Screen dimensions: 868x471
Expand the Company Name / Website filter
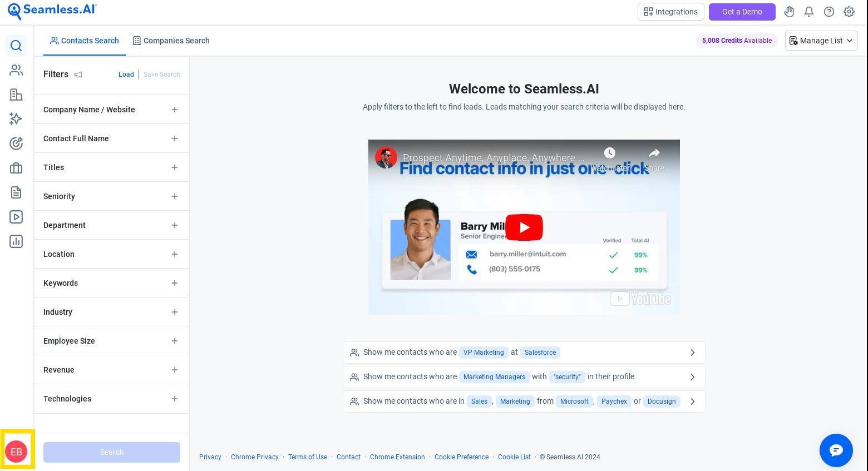112,110
